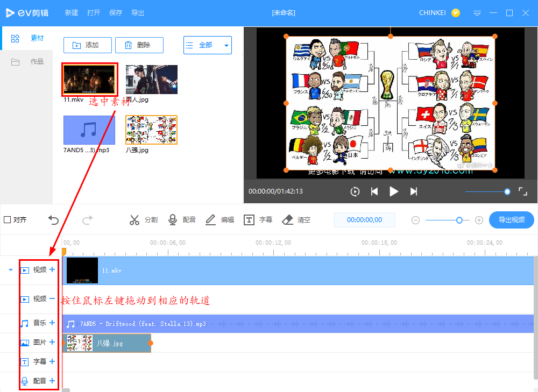Select the 7AND5 Driftwood mp3 audio clip

pyautogui.click(x=298, y=324)
